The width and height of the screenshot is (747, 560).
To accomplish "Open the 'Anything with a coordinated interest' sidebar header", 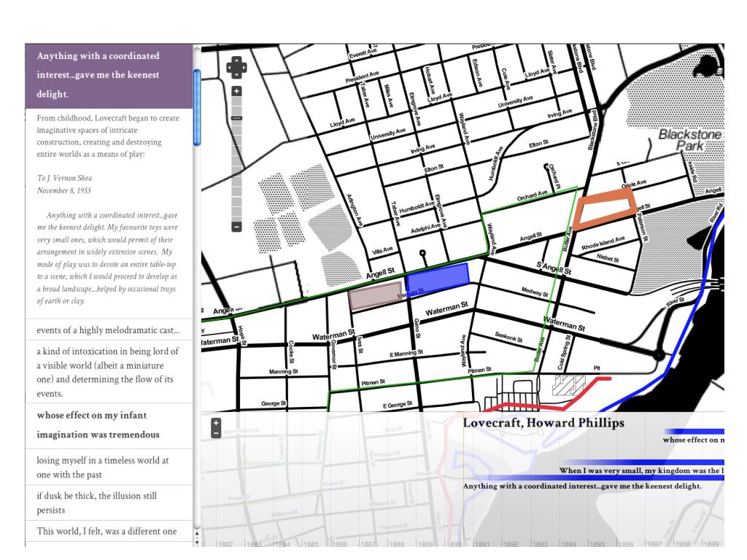I will tap(109, 75).
